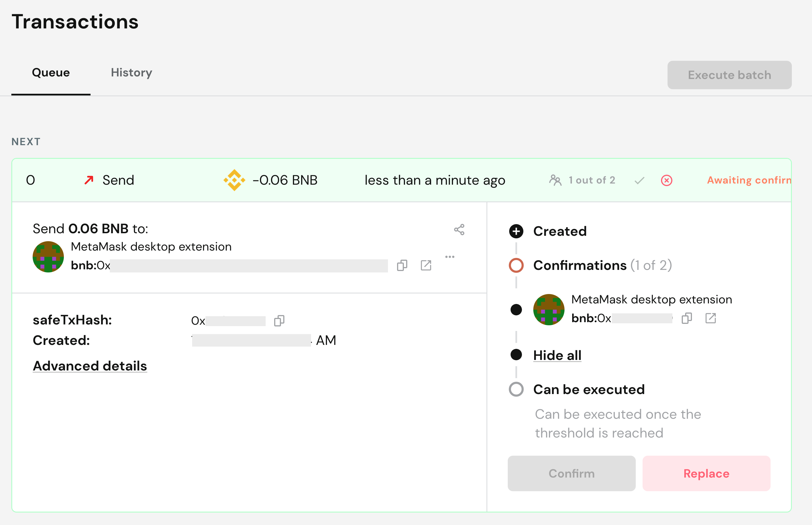Image resolution: width=812 pixels, height=525 pixels.
Task: Click the BNB token logo
Action: [x=234, y=180]
